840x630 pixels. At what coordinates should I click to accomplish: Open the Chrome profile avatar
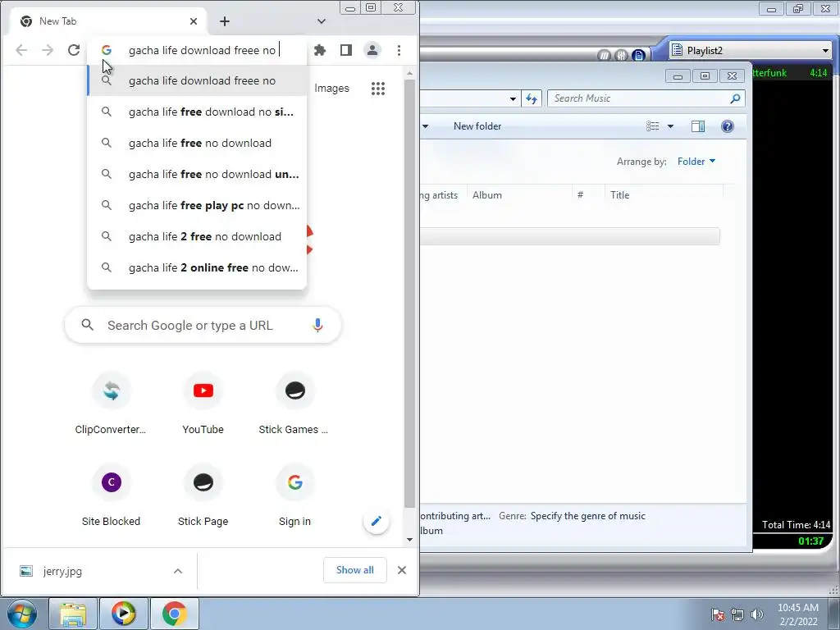point(372,50)
